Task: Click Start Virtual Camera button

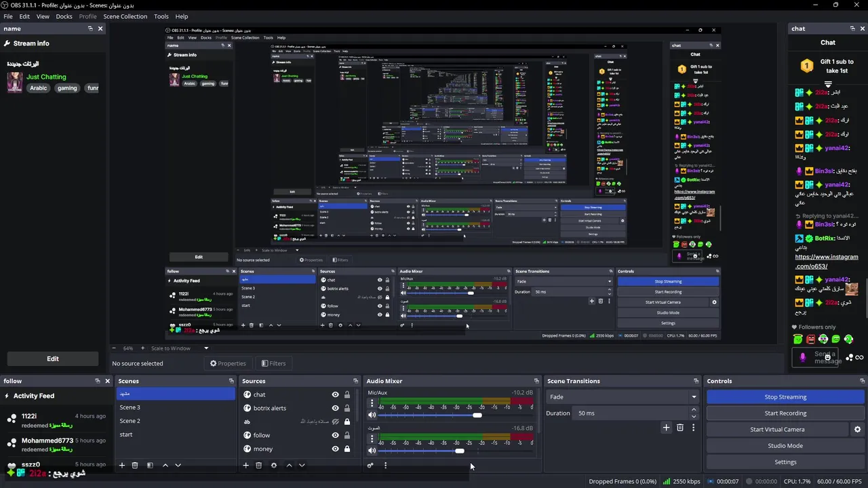Action: tap(777, 429)
